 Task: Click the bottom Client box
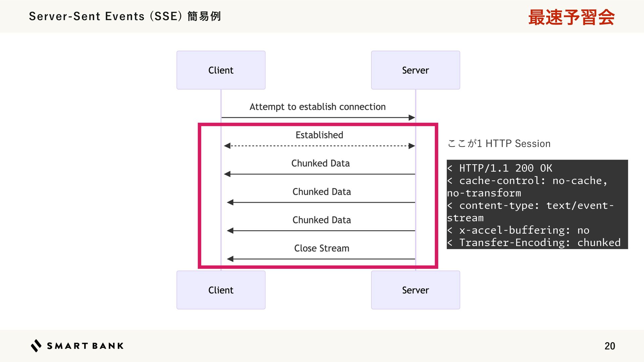pos(221,290)
